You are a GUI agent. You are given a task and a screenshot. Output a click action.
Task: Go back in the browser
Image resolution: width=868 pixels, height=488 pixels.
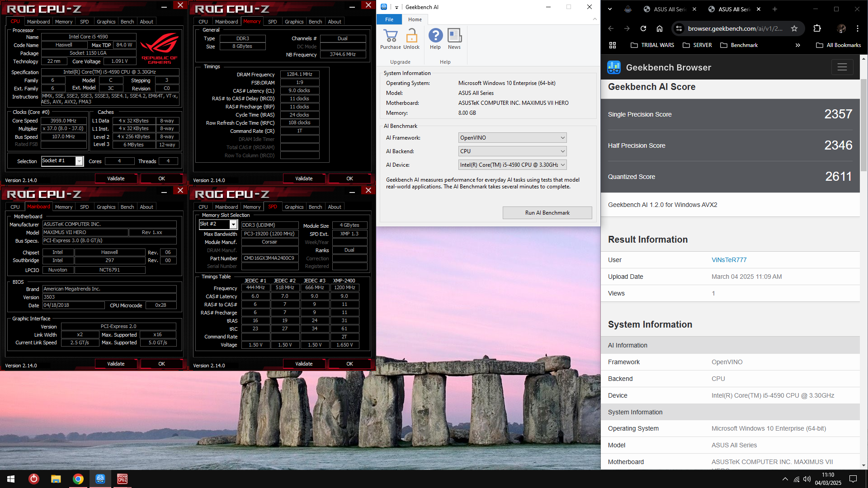[x=611, y=28]
